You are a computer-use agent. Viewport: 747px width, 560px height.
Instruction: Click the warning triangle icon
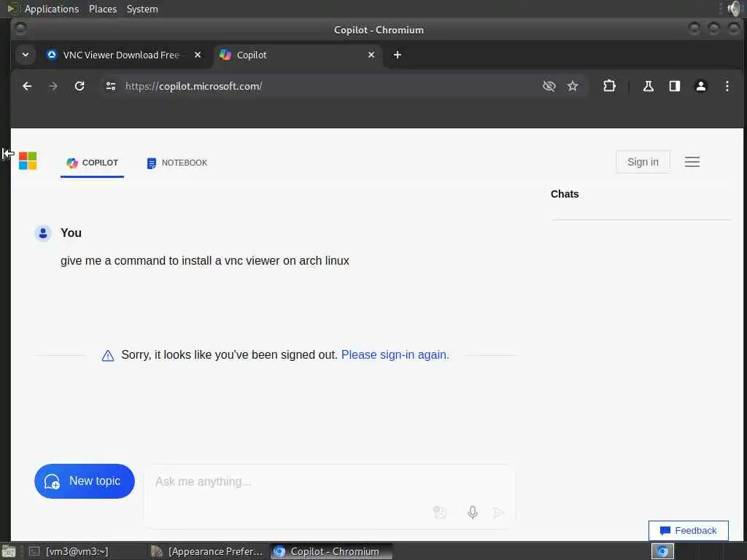(x=108, y=355)
